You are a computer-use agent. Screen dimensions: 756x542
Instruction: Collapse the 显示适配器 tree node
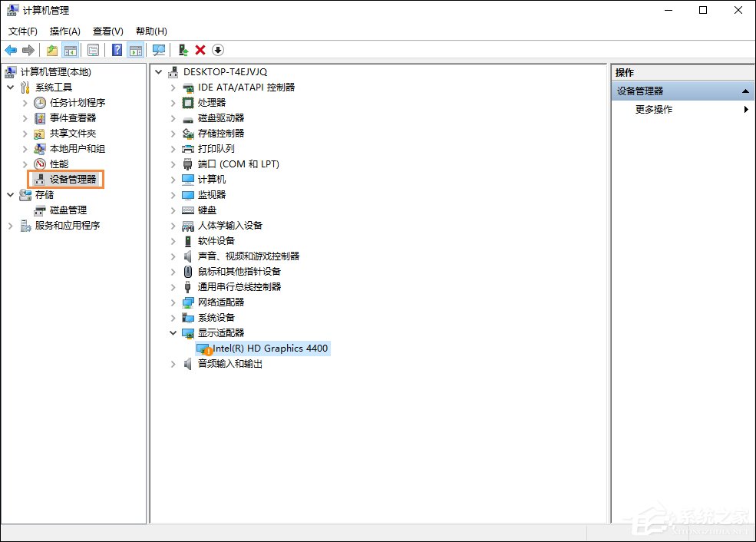[172, 332]
